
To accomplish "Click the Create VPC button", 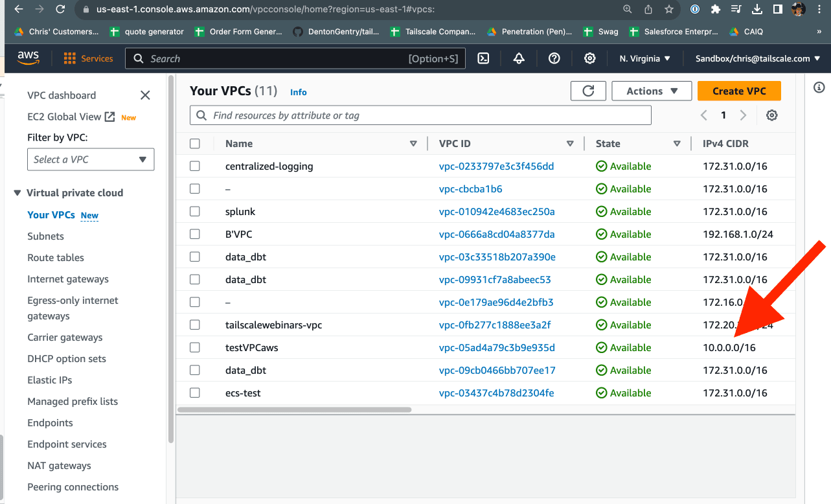I will 738,91.
